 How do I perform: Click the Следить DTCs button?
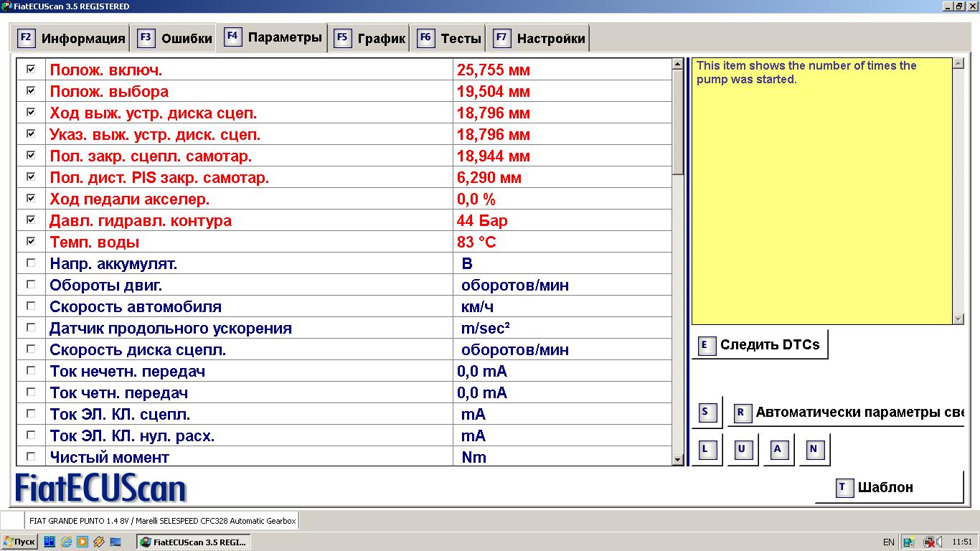coord(760,345)
